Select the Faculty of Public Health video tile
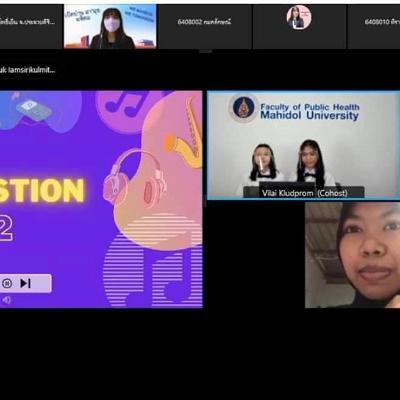 tap(303, 146)
